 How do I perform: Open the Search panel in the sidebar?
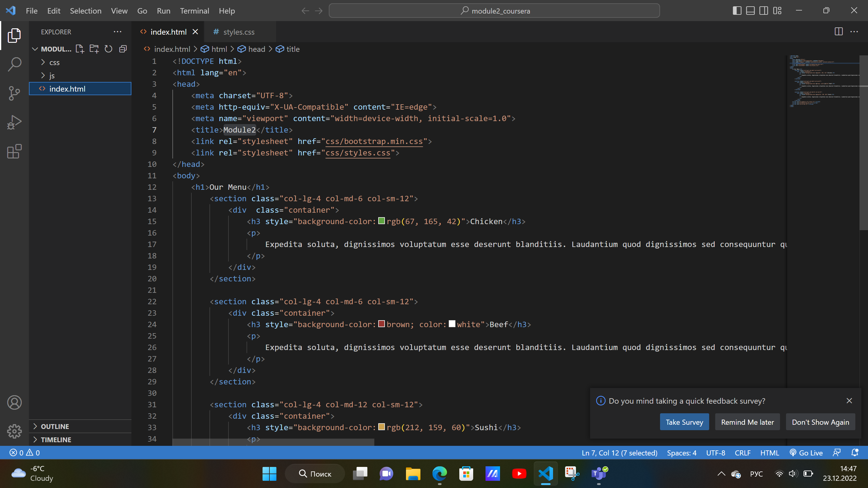pyautogui.click(x=14, y=64)
